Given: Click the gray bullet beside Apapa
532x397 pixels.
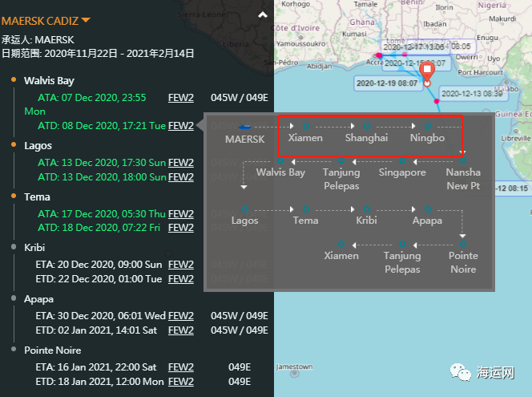Looking at the screenshot, I should point(14,298).
